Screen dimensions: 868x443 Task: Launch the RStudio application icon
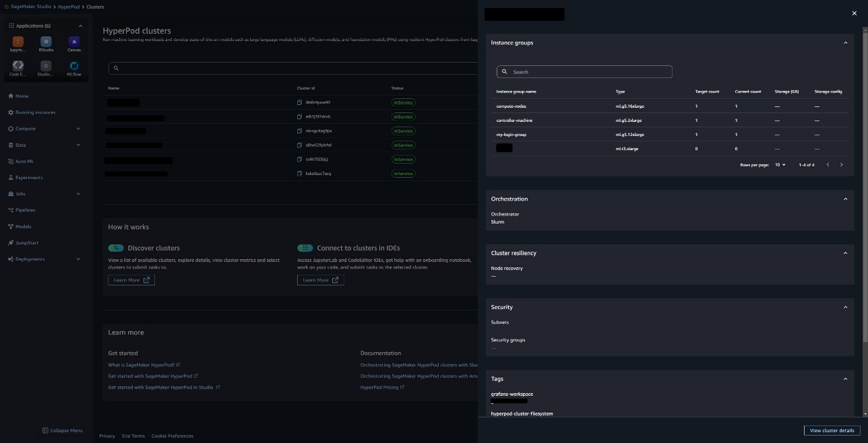click(x=46, y=42)
